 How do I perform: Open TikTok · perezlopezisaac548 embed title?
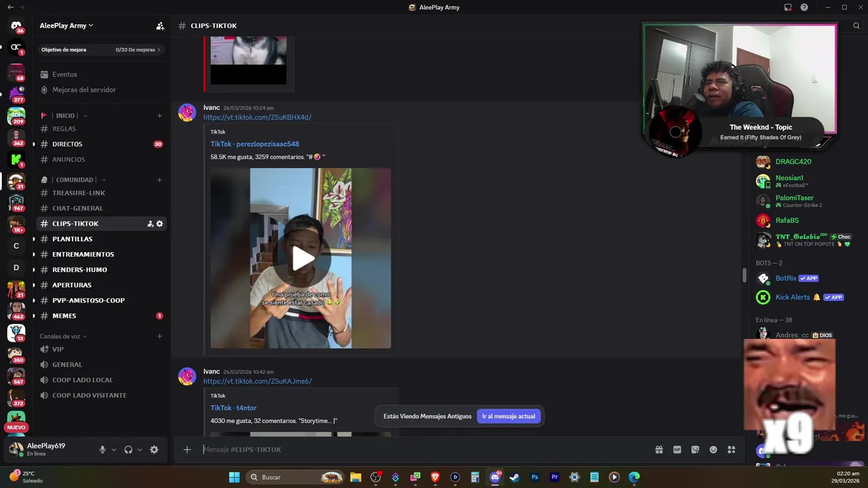(254, 144)
